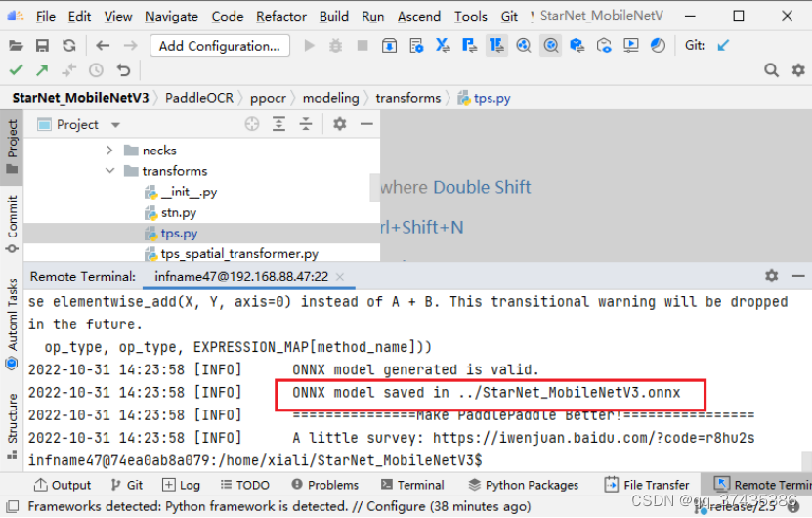Click the Git update project blue arrow
The image size is (812, 518).
(723, 46)
